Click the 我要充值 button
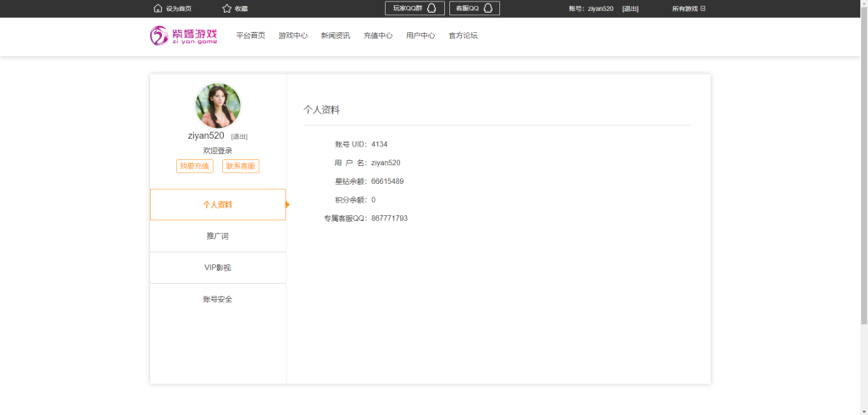Image resolution: width=868 pixels, height=415 pixels. (x=195, y=166)
